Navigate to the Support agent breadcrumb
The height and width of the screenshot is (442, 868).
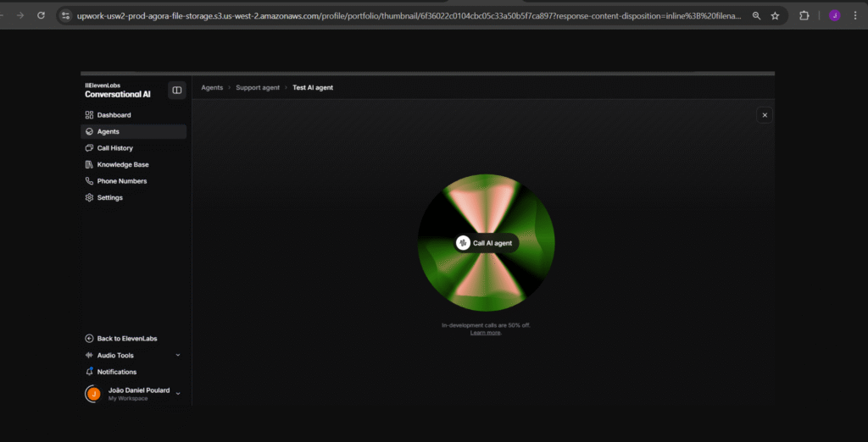(x=258, y=88)
